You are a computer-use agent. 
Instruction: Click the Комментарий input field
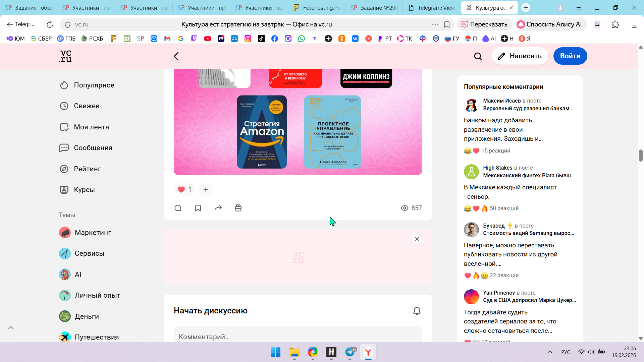[297, 337]
